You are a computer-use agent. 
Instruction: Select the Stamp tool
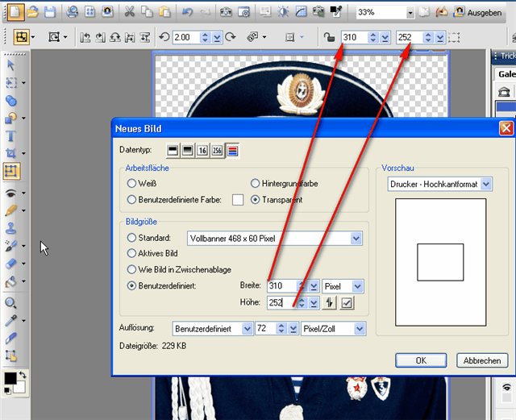click(10, 228)
